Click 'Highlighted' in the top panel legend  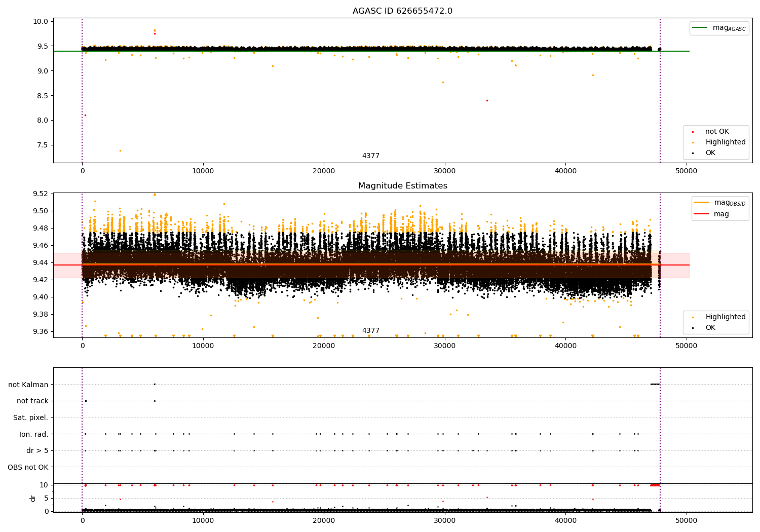click(725, 142)
